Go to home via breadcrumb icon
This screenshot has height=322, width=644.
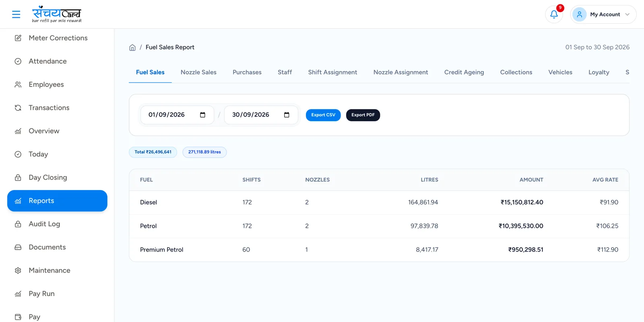(x=132, y=47)
